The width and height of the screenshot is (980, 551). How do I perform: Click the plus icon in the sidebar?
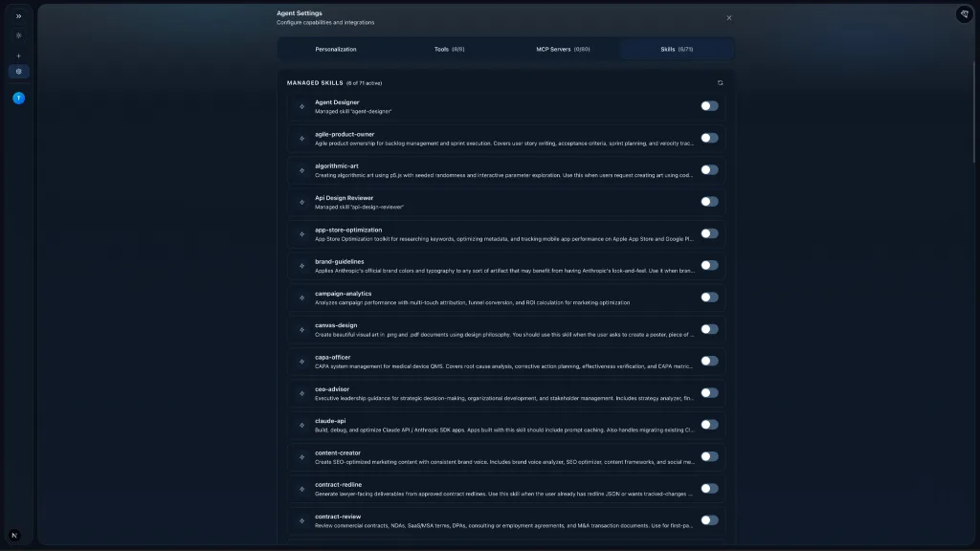[18, 55]
